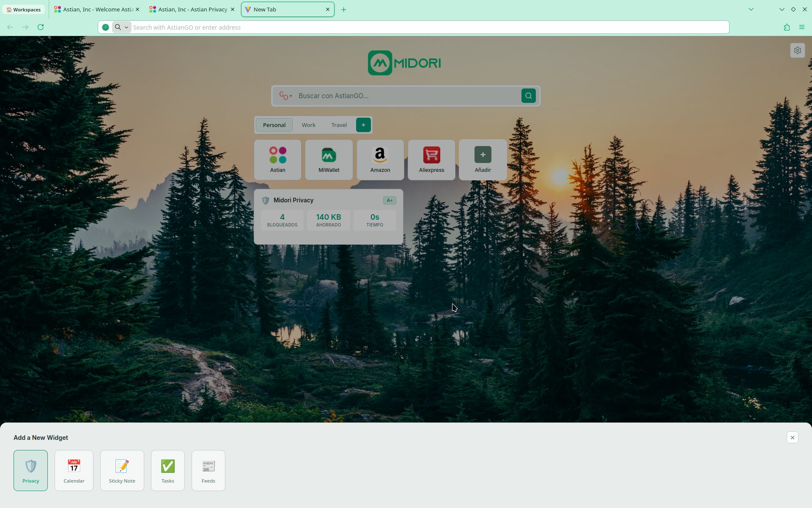Open the MiWallet shortcut
The height and width of the screenshot is (508, 812).
click(x=329, y=160)
